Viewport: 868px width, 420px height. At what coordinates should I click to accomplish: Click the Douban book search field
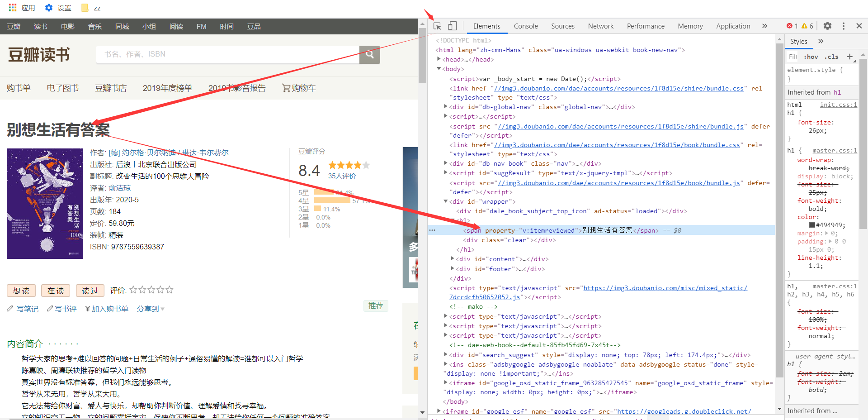(228, 54)
